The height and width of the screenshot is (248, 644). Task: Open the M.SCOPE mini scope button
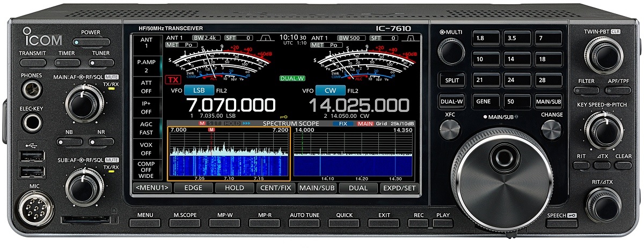(185, 222)
